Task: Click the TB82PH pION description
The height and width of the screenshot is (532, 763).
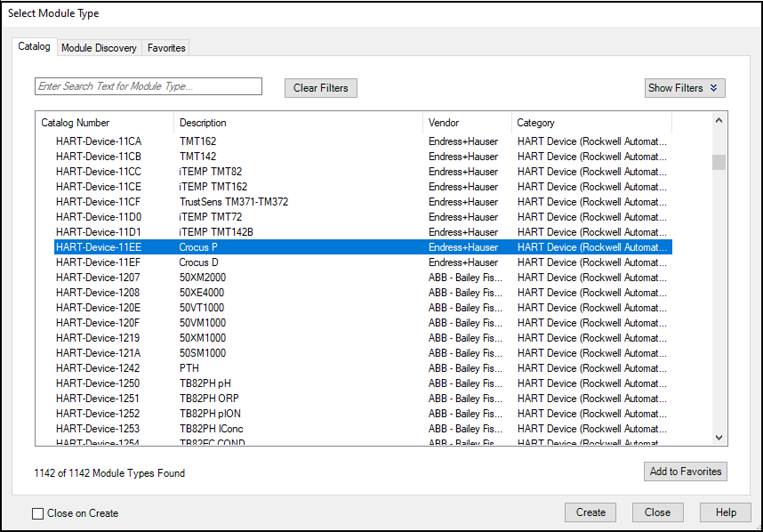Action: coord(210,413)
